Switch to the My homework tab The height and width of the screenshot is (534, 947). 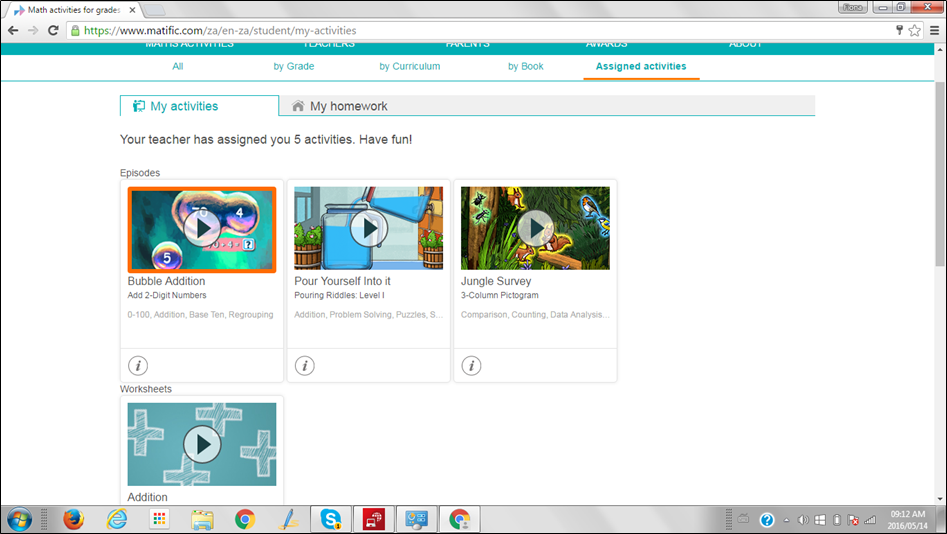pyautogui.click(x=339, y=106)
